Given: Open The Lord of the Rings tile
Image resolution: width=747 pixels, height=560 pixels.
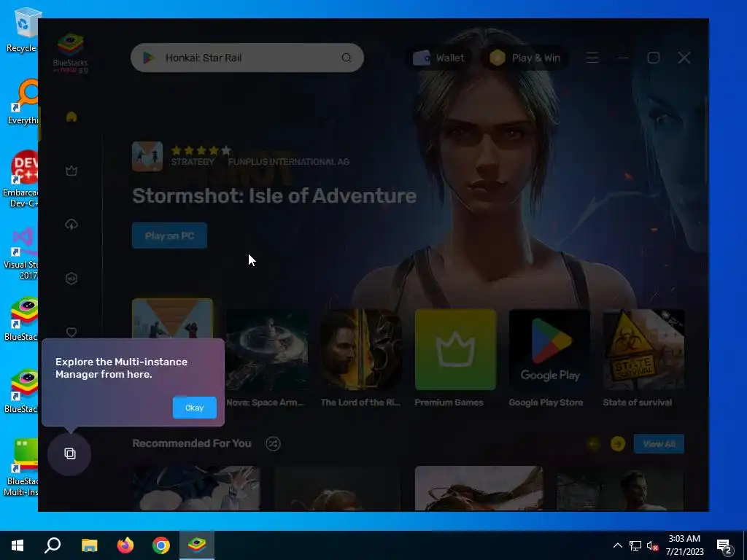Looking at the screenshot, I should [360, 358].
